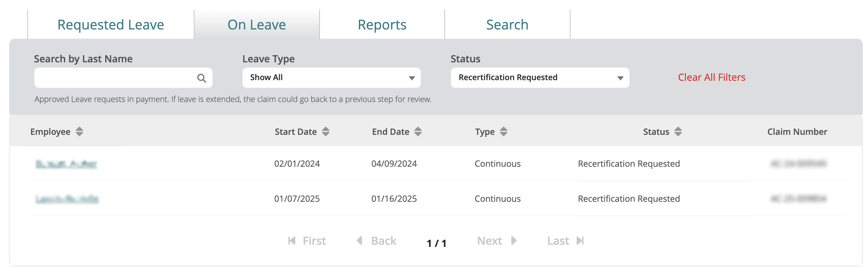Sort by Status column arrows icon

tap(678, 131)
